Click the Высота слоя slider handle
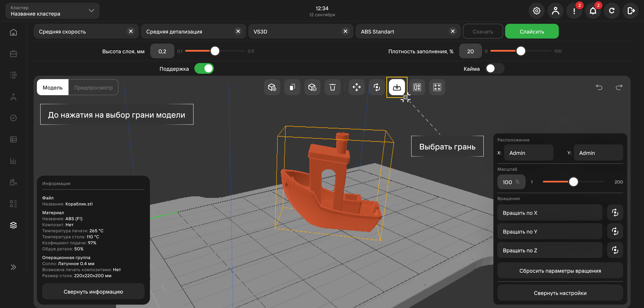644x308 pixels. click(x=215, y=51)
